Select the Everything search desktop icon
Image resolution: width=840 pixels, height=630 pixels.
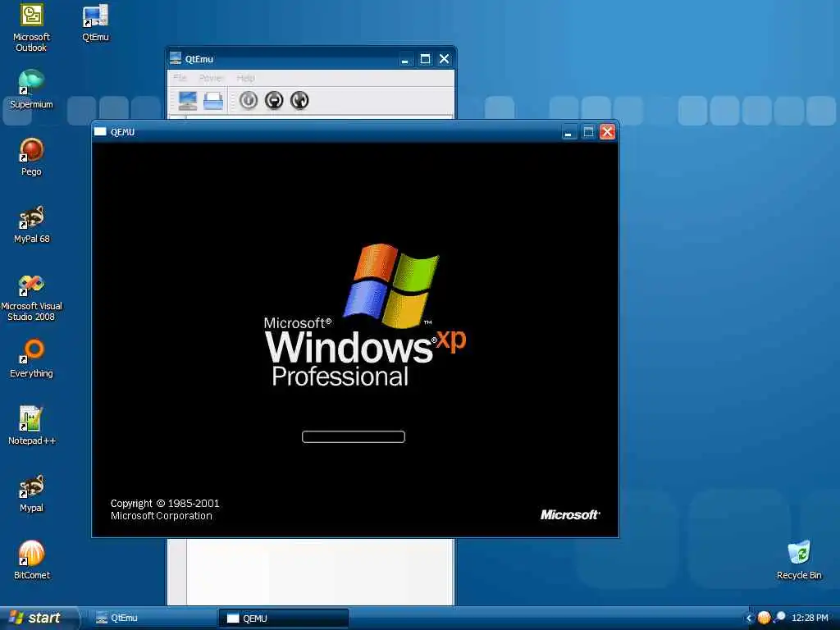click(31, 359)
